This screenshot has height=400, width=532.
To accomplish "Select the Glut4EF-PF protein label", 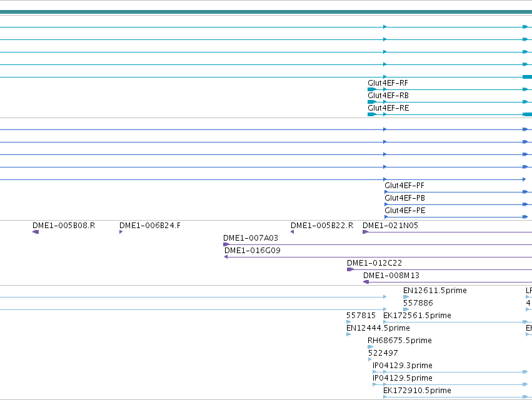I will (404, 186).
